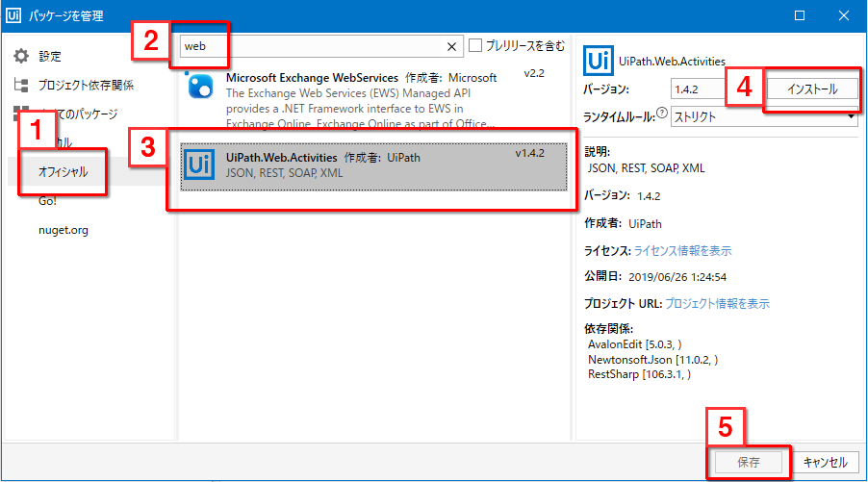Screen dimensions: 868x482
Task: Open プロジェクト情報を表示 link
Action: coord(717,303)
